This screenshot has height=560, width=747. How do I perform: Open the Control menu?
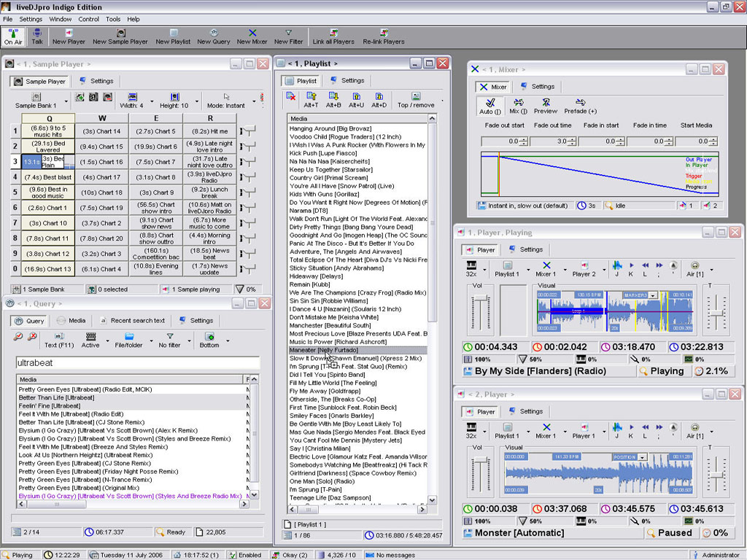(88, 19)
